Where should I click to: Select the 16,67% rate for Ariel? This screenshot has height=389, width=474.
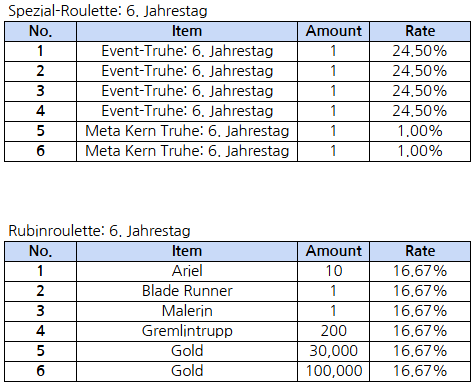tap(420, 271)
